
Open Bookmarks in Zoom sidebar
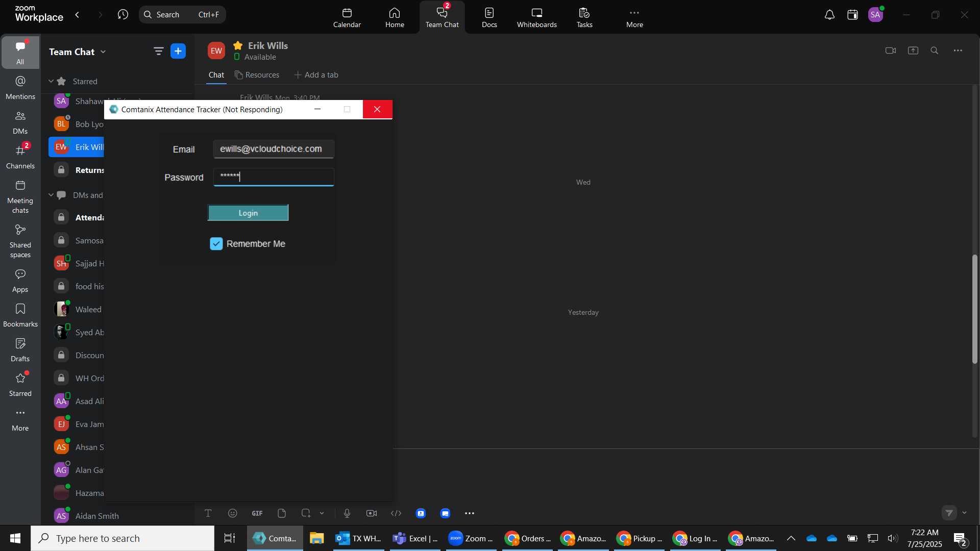[20, 315]
